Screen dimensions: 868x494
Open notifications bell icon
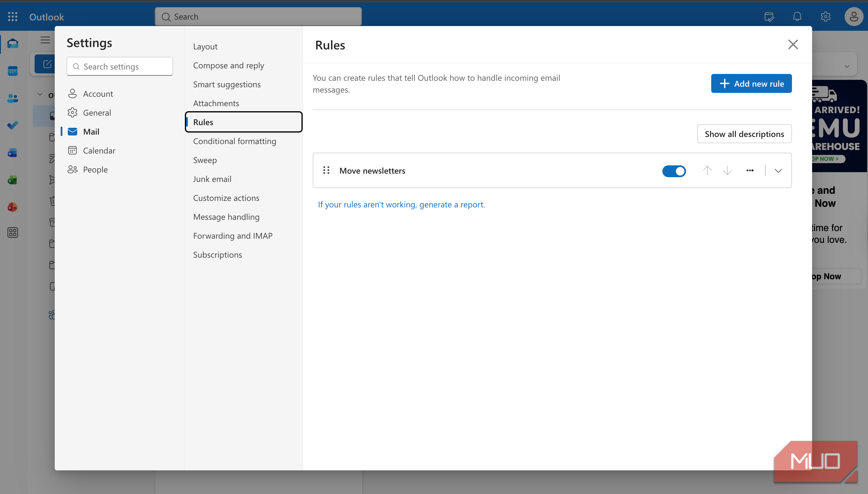[x=797, y=17]
